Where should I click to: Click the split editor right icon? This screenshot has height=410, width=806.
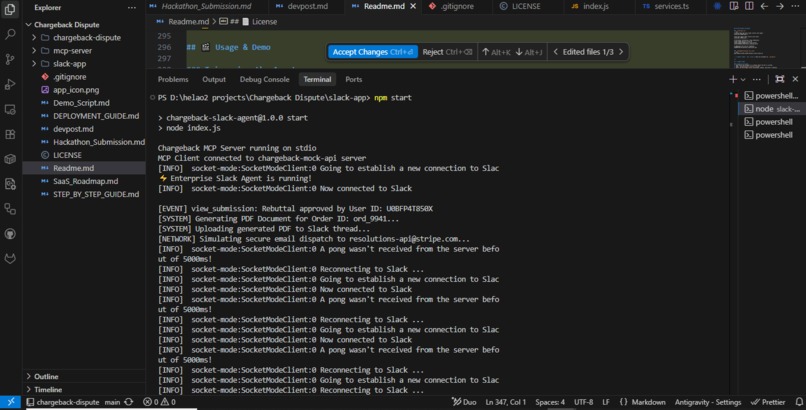(749, 6)
